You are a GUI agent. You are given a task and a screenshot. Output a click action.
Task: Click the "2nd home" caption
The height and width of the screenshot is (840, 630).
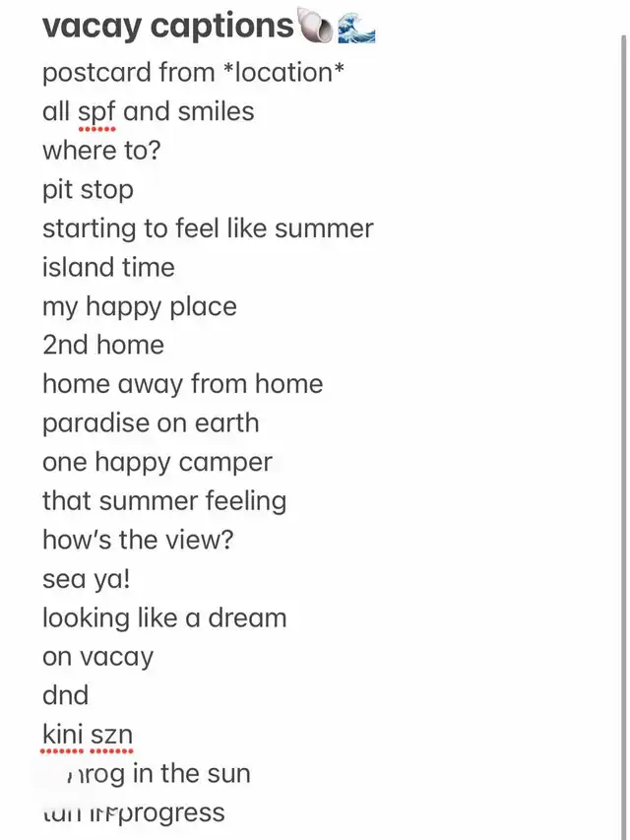click(103, 345)
